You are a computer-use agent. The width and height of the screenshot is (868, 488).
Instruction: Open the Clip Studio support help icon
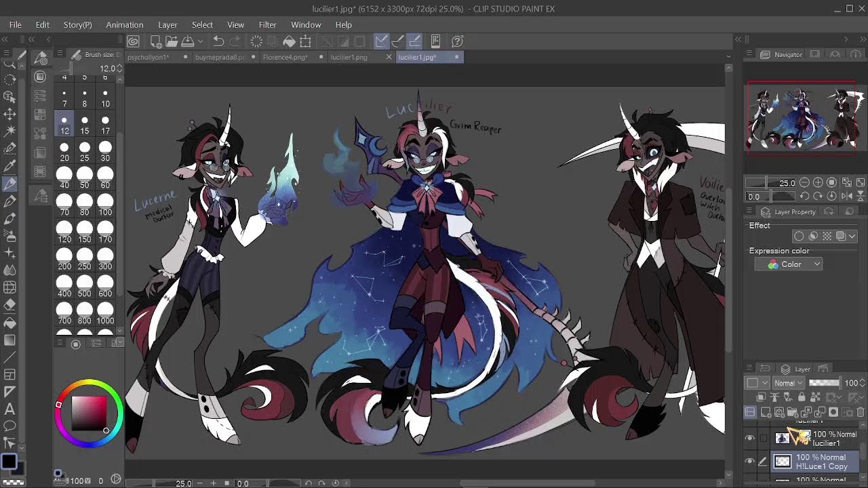[458, 41]
